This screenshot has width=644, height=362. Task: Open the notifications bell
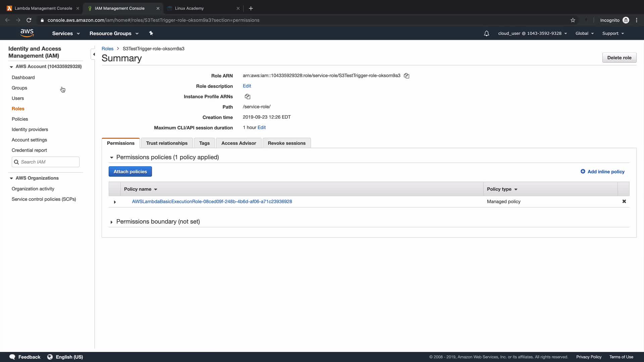tap(486, 34)
